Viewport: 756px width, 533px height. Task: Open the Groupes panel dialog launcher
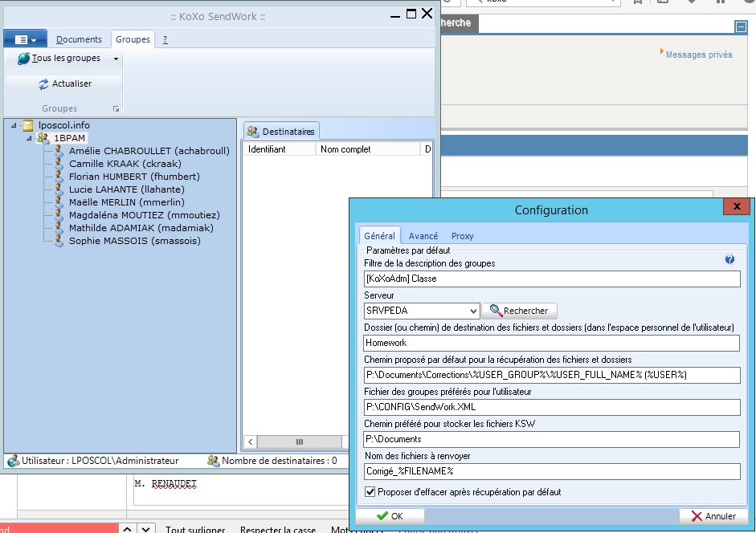pyautogui.click(x=116, y=109)
